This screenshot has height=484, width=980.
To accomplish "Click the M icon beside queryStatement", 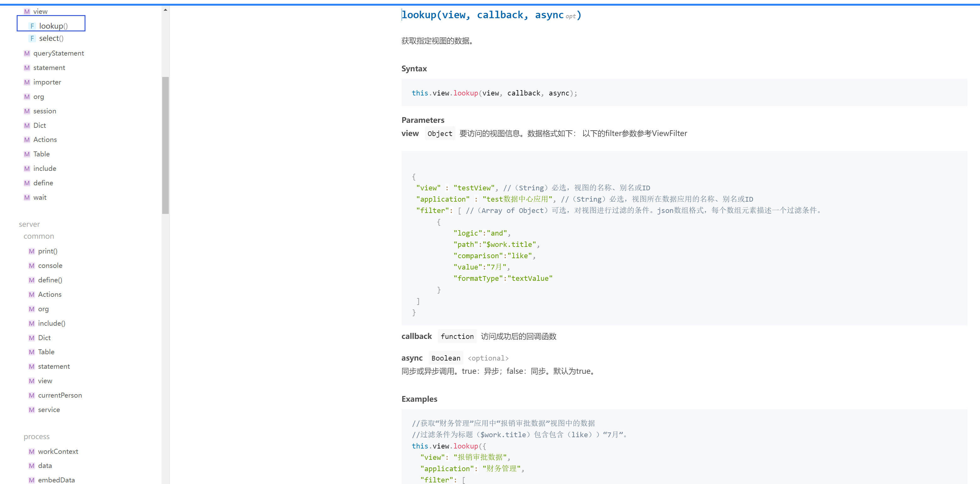I will point(27,54).
